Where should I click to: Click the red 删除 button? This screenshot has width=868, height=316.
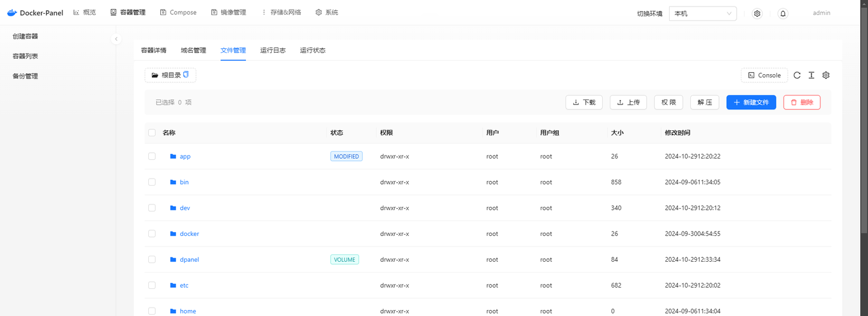pyautogui.click(x=802, y=103)
